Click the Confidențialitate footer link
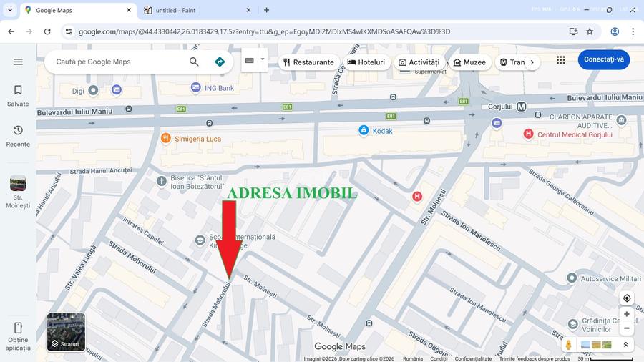This screenshot has width=644, height=362. tap(473, 359)
